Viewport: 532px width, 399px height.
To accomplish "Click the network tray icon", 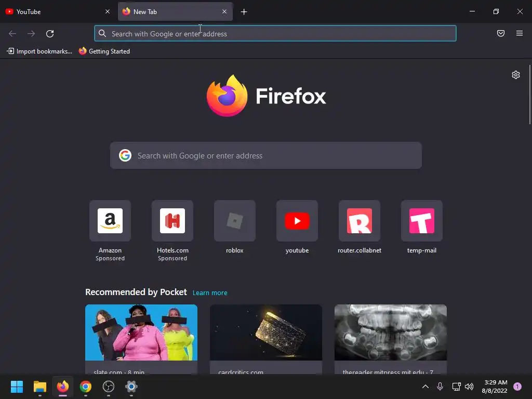I will click(456, 387).
